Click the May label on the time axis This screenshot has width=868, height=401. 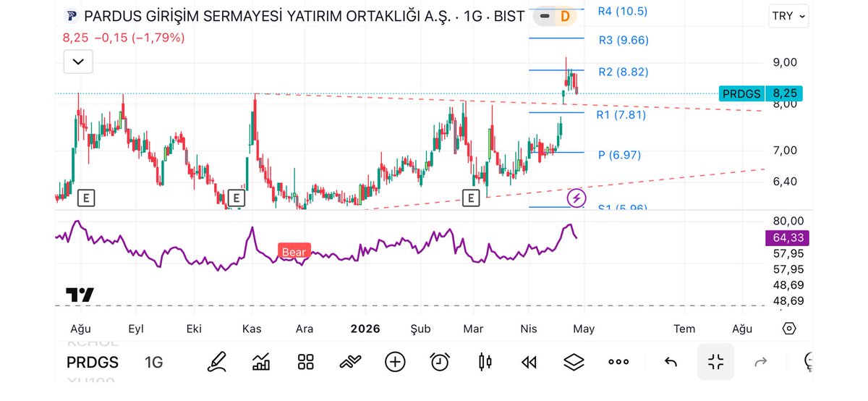(584, 329)
